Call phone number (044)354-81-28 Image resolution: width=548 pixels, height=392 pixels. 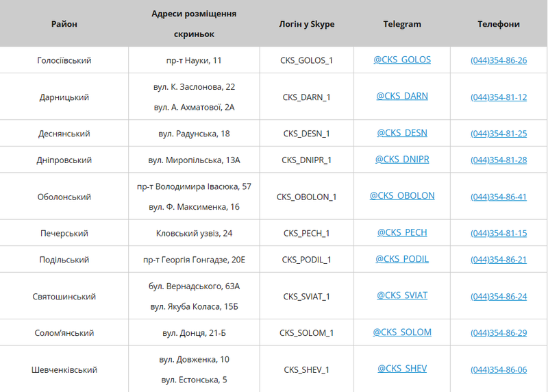(x=499, y=160)
